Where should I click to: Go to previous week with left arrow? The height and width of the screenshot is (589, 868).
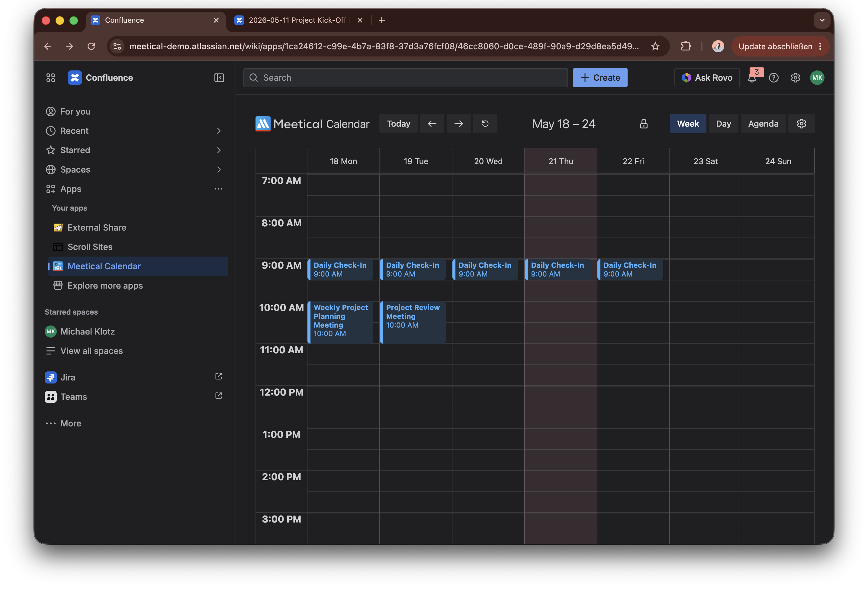point(432,124)
